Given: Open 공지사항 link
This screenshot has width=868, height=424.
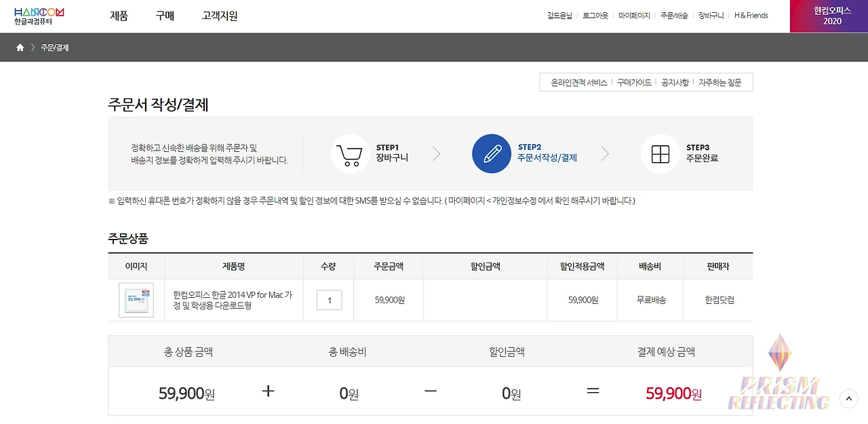Looking at the screenshot, I should click(x=675, y=82).
